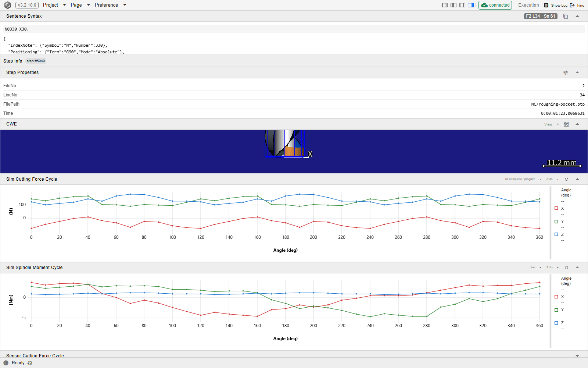Select the first panel layout icon
588x368 pixels.
click(445, 5)
